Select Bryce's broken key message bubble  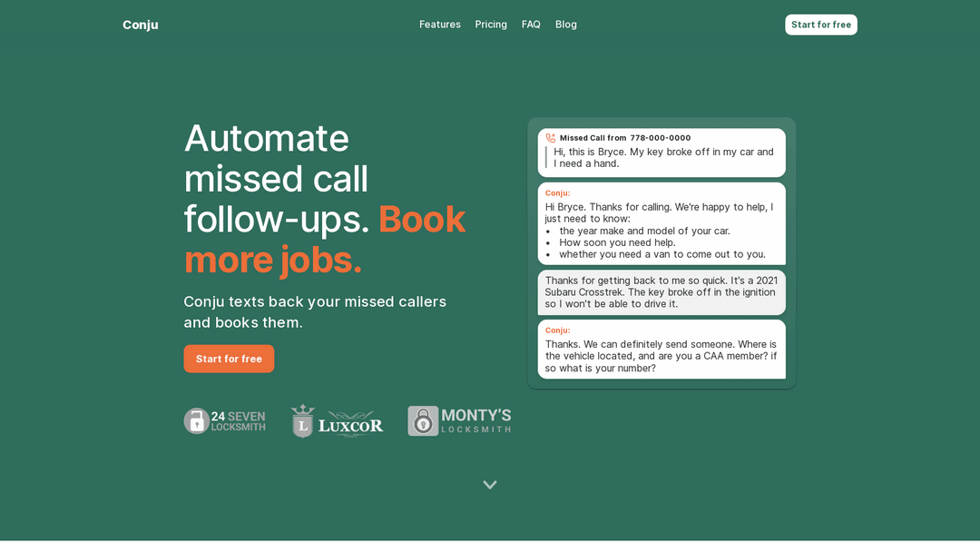[663, 158]
